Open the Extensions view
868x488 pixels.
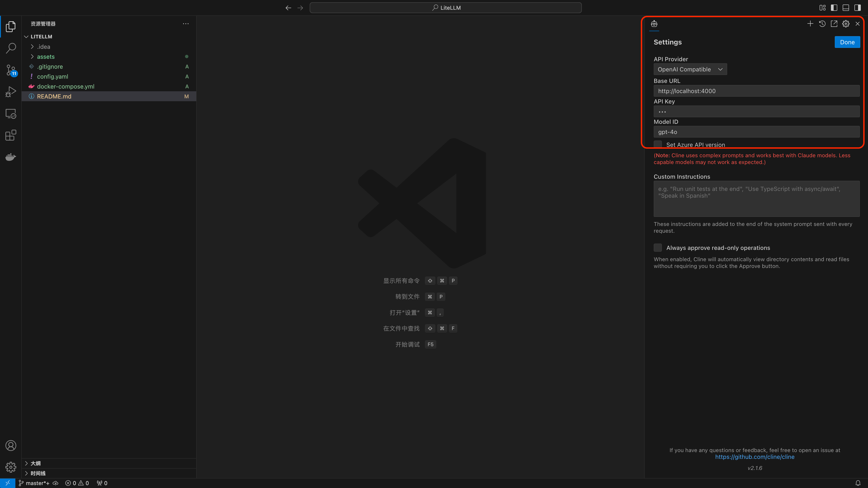point(11,135)
